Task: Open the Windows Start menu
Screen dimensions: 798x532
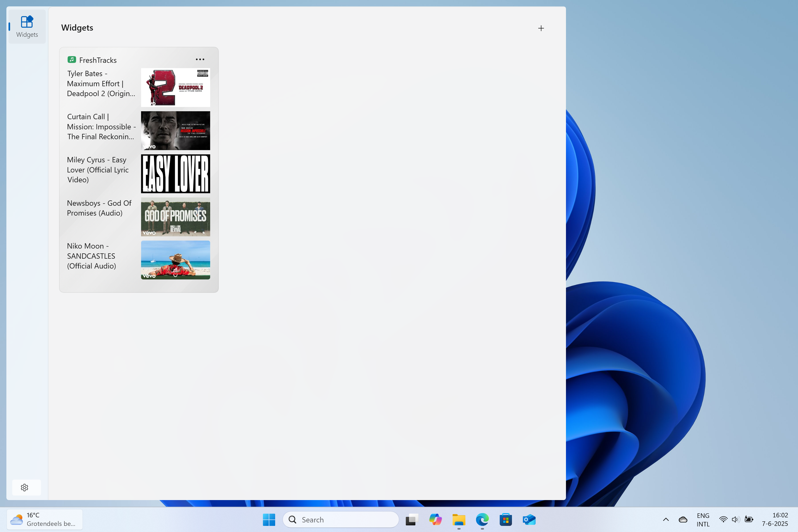Action: (269, 519)
